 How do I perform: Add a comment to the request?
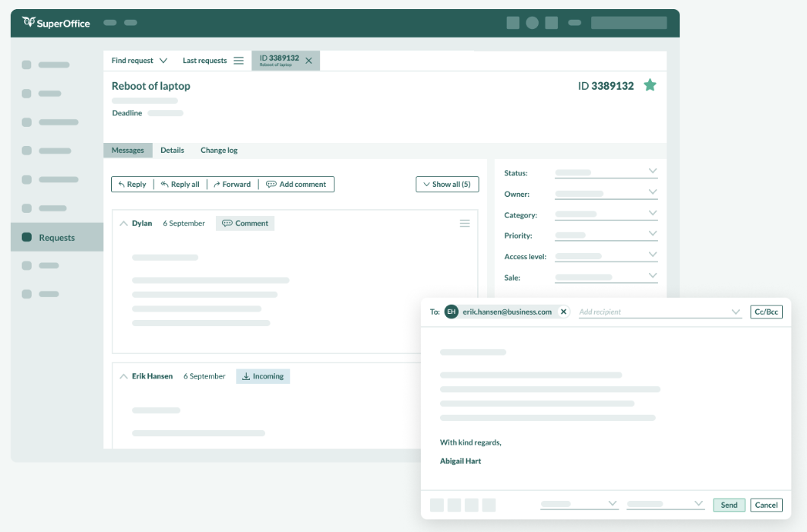[x=296, y=184]
